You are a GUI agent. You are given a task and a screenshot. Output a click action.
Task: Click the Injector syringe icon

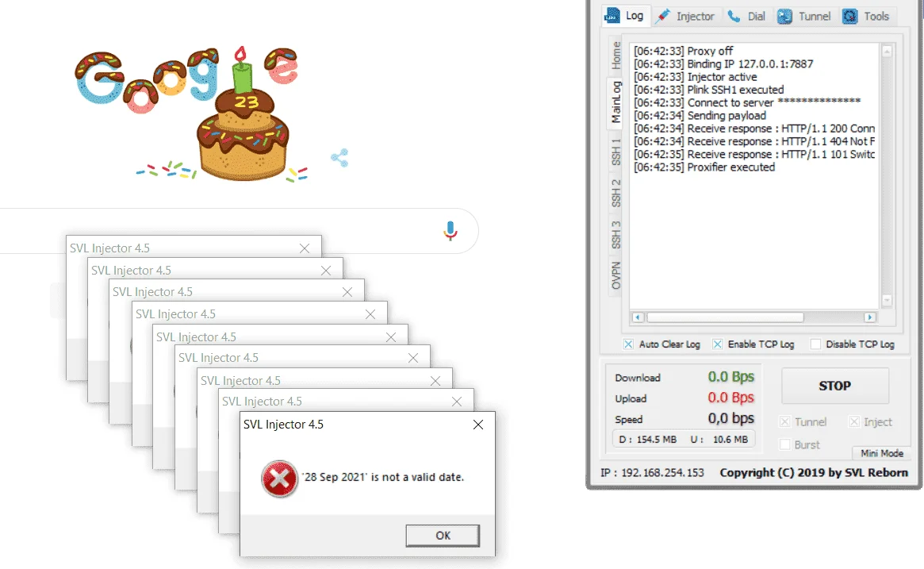[x=663, y=16]
